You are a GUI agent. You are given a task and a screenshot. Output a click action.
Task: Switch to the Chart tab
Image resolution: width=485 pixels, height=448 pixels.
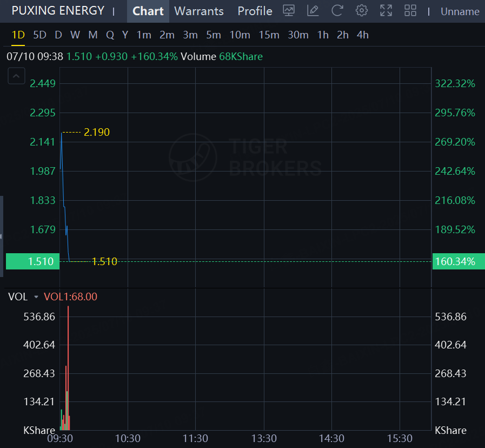[x=148, y=11]
